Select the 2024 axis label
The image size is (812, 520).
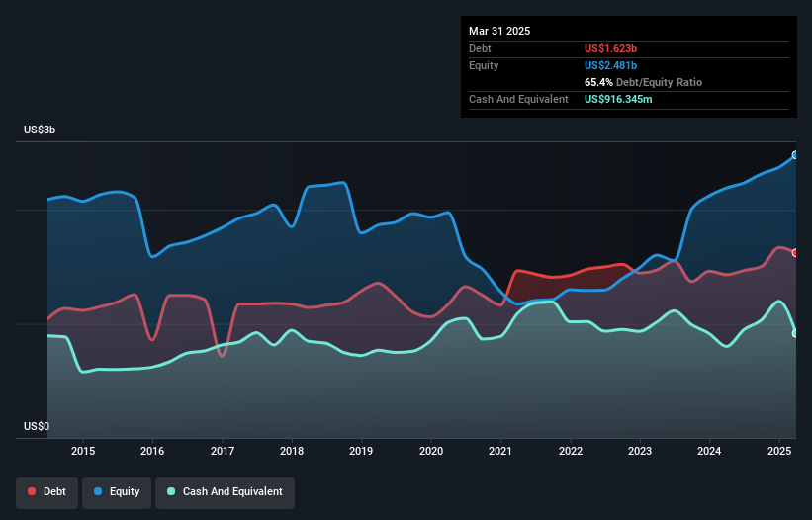(x=709, y=451)
